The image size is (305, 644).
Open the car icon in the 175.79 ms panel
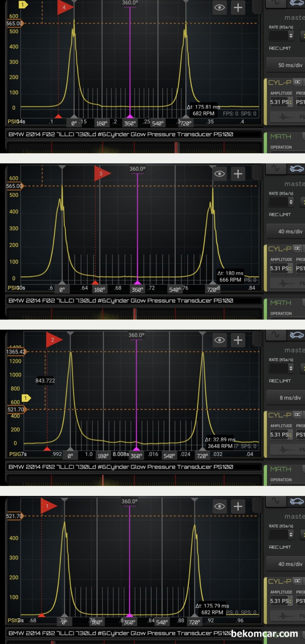click(x=297, y=501)
